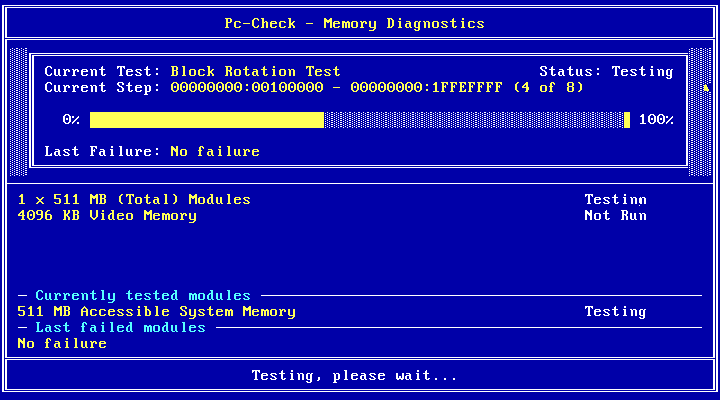The image size is (720, 400).
Task: Click Testing status beside Accessible System Memory
Action: click(x=615, y=311)
